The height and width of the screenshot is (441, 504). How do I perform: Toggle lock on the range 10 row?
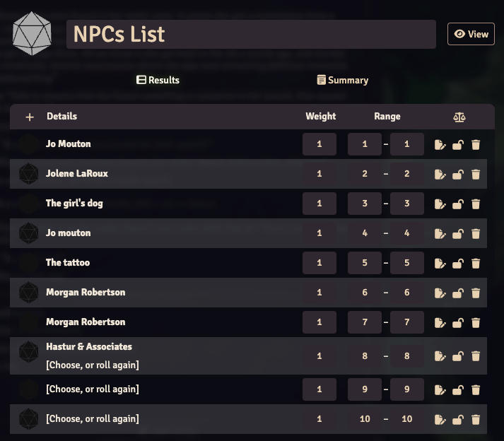pos(458,420)
